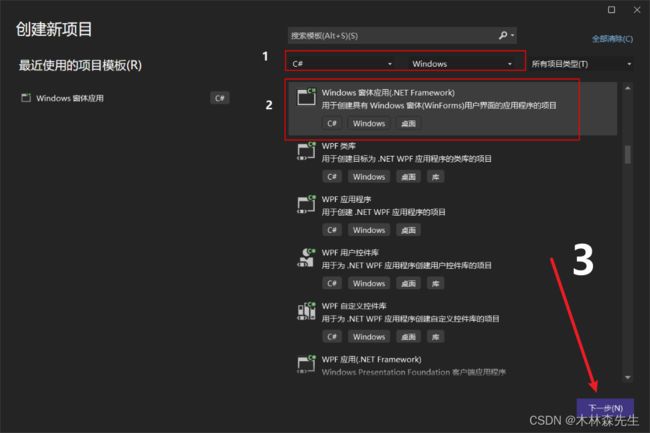Click the search magnifier icon
Screen dimensions: 650x433
pos(503,35)
